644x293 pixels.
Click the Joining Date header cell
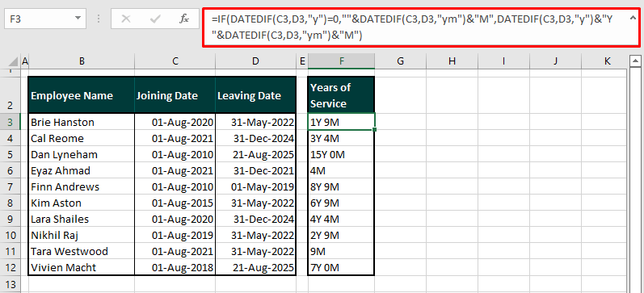coord(175,95)
